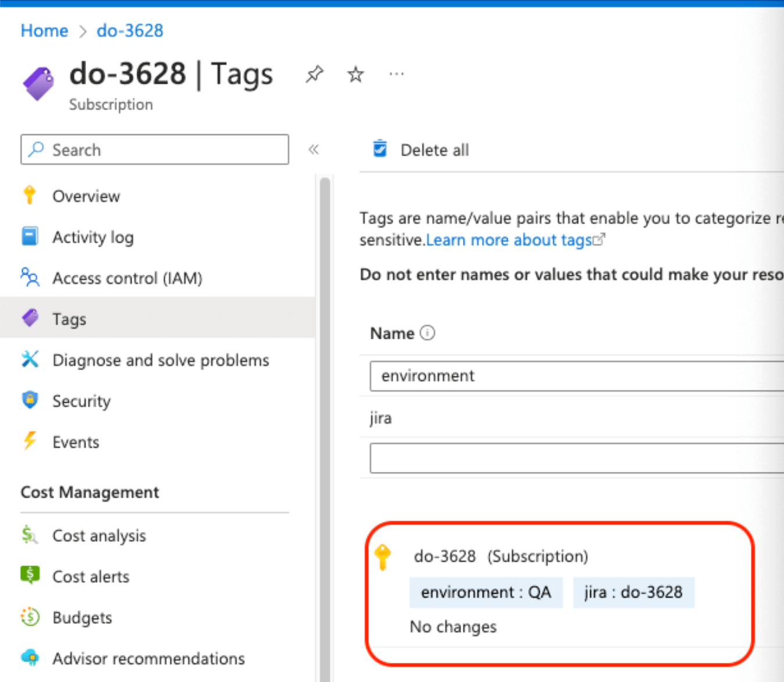Click the Budgets dollar icon
This screenshot has height=682, width=784.
[30, 617]
